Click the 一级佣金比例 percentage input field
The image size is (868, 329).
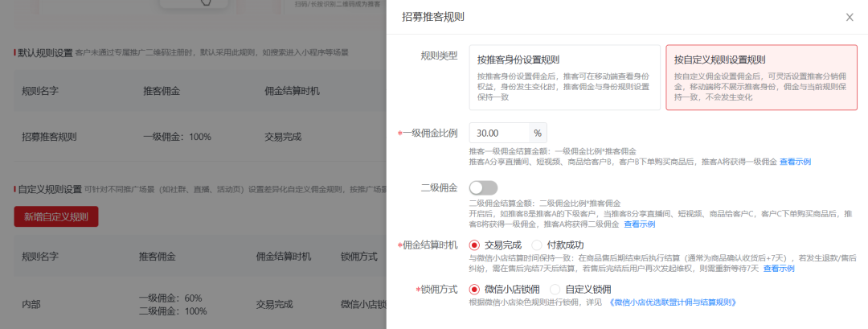[498, 133]
